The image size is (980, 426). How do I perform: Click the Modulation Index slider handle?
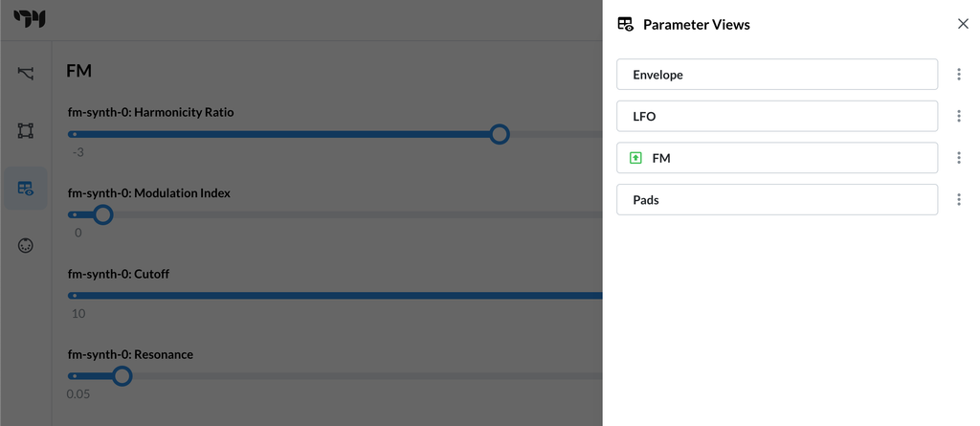pyautogui.click(x=103, y=214)
